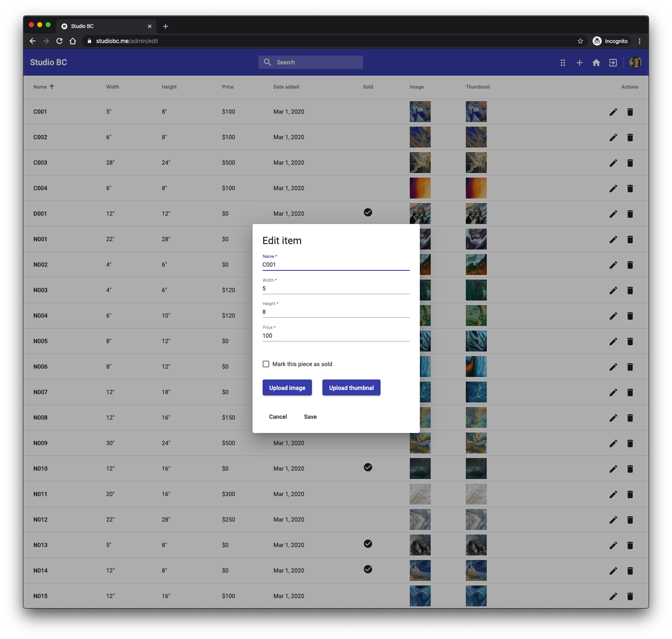Click the sign-out exit icon in header
The width and height of the screenshot is (672, 639).
click(613, 63)
